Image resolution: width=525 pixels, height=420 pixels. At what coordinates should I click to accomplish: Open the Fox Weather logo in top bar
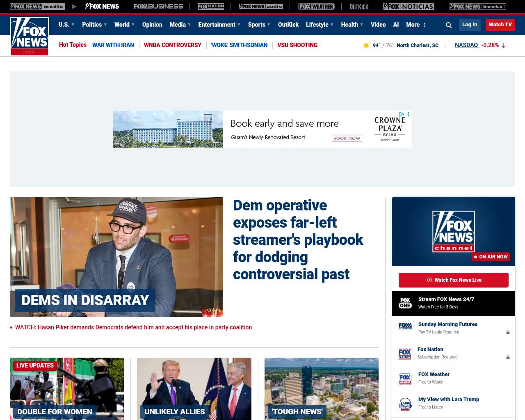tap(316, 7)
